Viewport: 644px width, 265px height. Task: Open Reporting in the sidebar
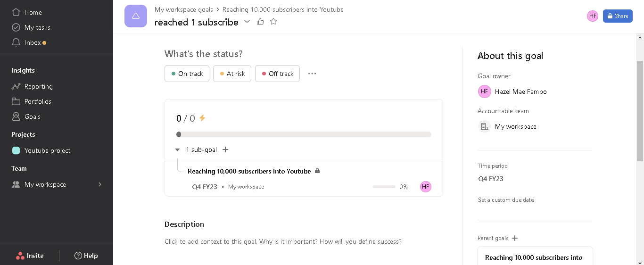38,86
